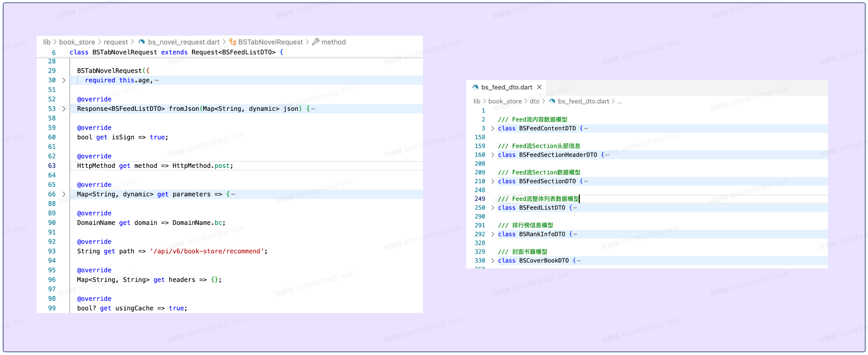
Task: Click line number 63 in left editor
Action: pyautogui.click(x=52, y=166)
